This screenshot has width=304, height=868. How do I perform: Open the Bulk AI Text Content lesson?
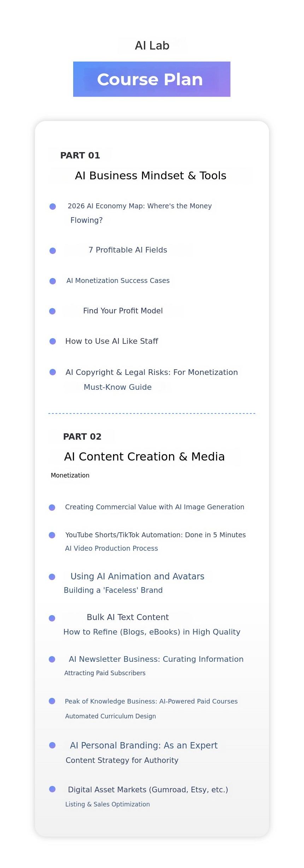128,617
